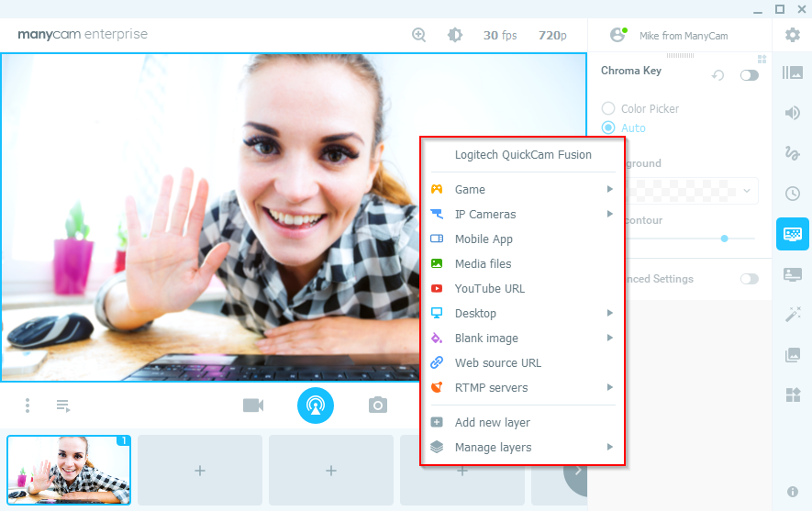Open the 720p resolution selector
The image size is (812, 511).
pyautogui.click(x=552, y=35)
